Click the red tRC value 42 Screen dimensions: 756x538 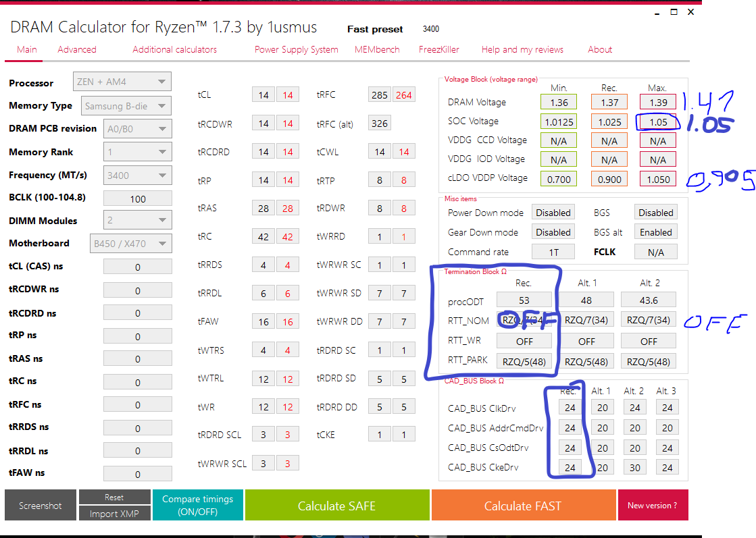click(287, 236)
